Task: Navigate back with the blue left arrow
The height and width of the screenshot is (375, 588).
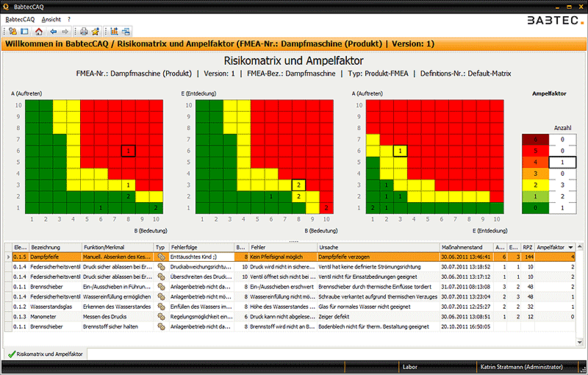Action: point(54,32)
